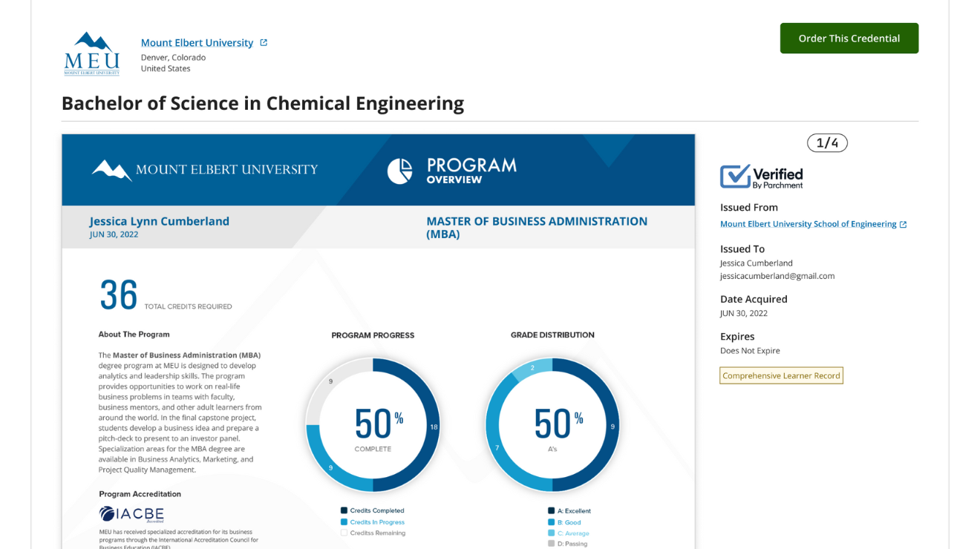The image size is (980, 549).
Task: Click the B: Good legend swatch
Action: pos(551,522)
